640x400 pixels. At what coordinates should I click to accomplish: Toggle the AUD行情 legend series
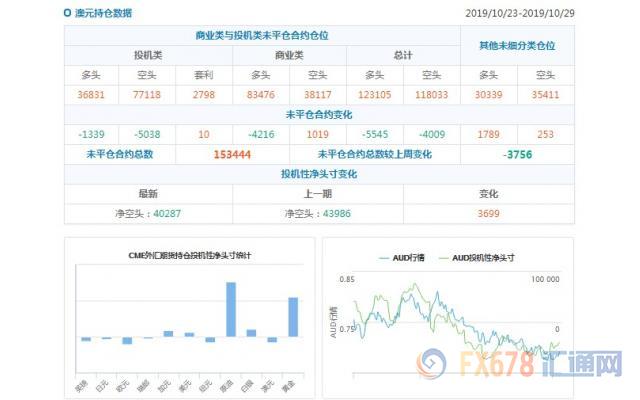pos(402,258)
